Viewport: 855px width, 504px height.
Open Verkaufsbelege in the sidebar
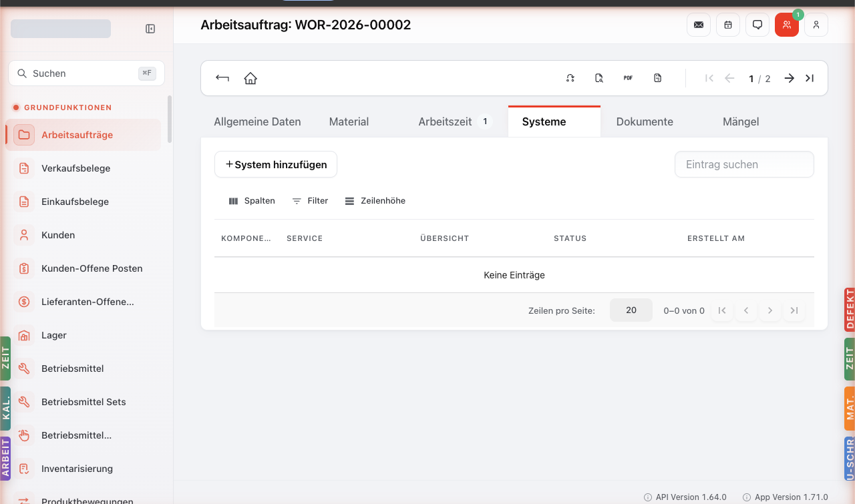[83, 168]
